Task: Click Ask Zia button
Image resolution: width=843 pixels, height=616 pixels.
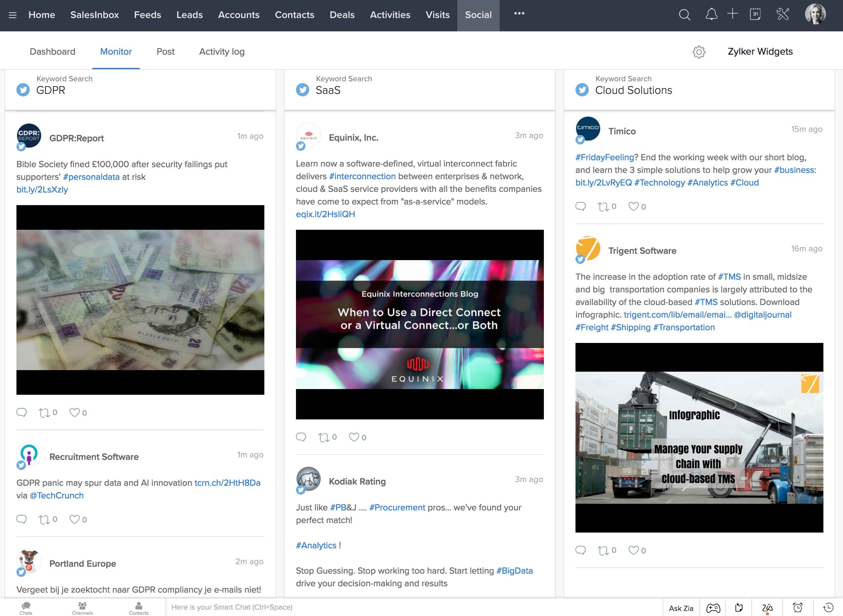Action: click(x=681, y=608)
